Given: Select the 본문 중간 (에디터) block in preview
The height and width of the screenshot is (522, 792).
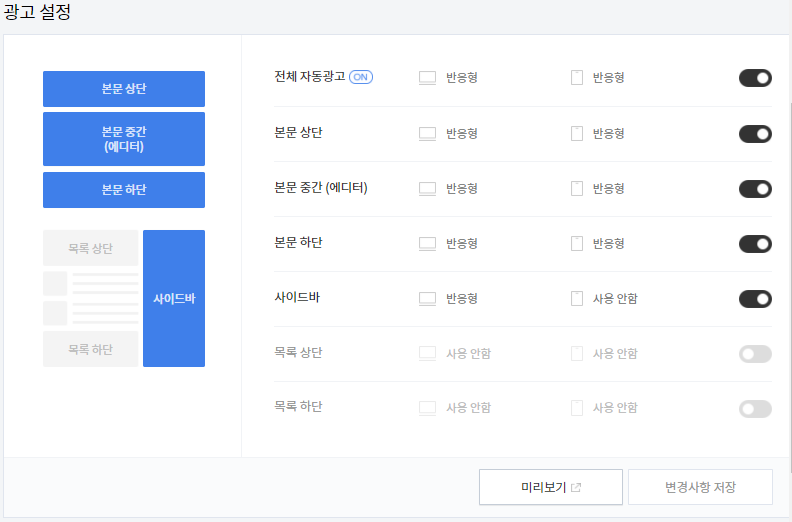Looking at the screenshot, I should (x=124, y=139).
